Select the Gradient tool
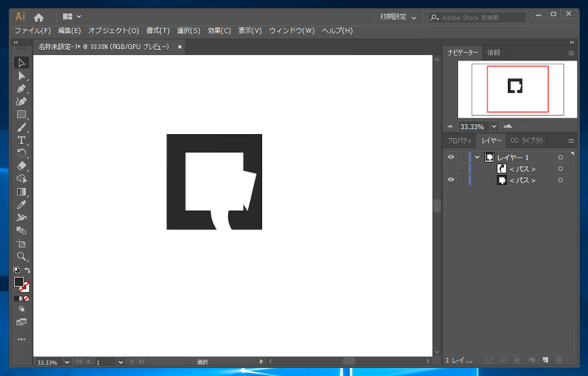Screen dimensions: 588x376 [x=21, y=192]
